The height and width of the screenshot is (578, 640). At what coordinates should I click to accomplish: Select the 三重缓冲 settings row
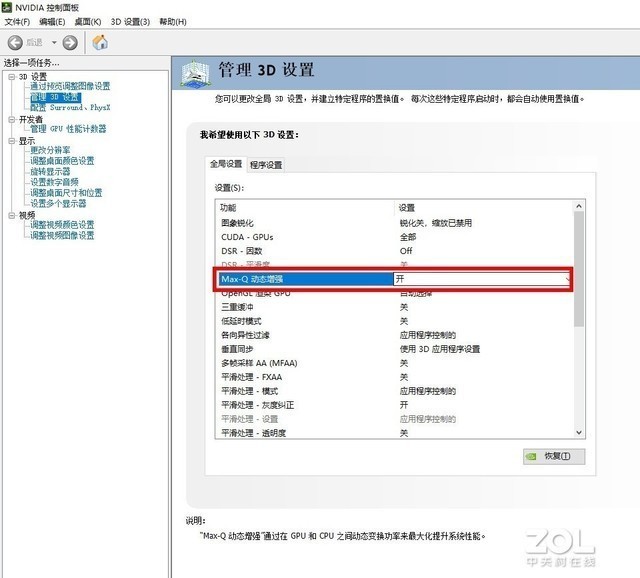click(394, 307)
